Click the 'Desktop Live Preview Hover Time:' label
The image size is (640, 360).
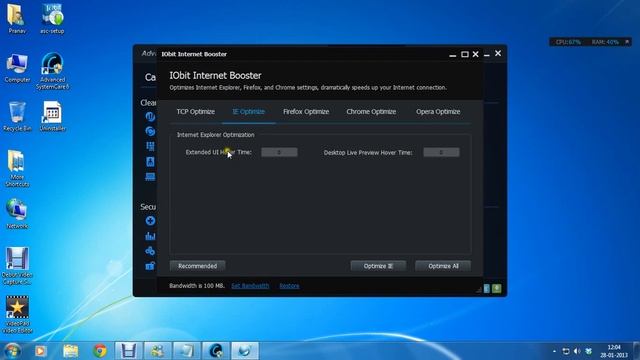[368, 153]
